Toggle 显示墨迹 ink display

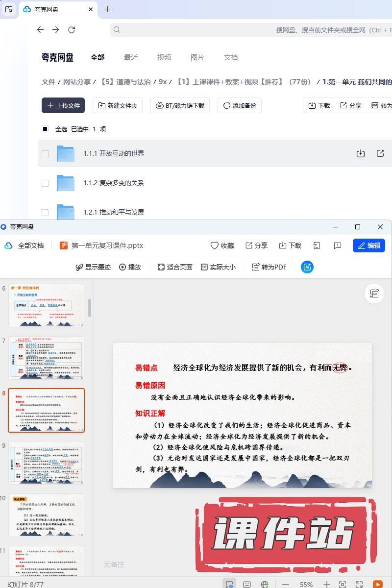(93, 267)
